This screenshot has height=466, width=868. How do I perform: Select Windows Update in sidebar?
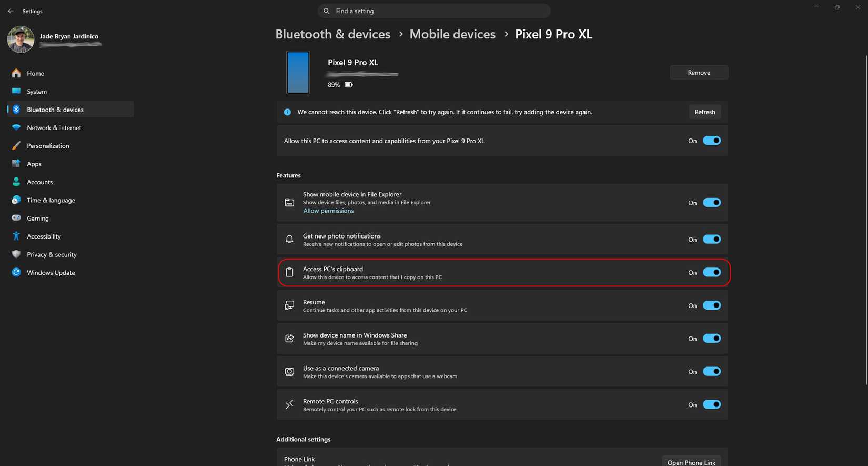[x=70, y=272]
